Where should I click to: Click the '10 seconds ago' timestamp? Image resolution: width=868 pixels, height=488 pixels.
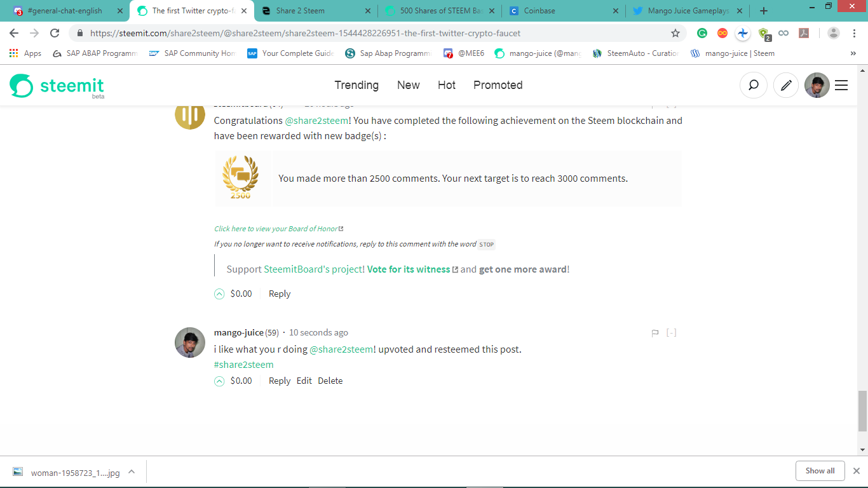(318, 332)
